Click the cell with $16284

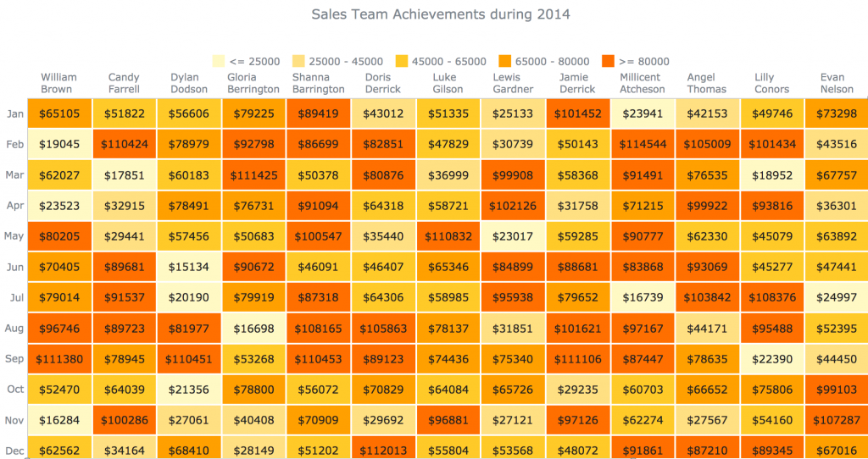(59, 420)
